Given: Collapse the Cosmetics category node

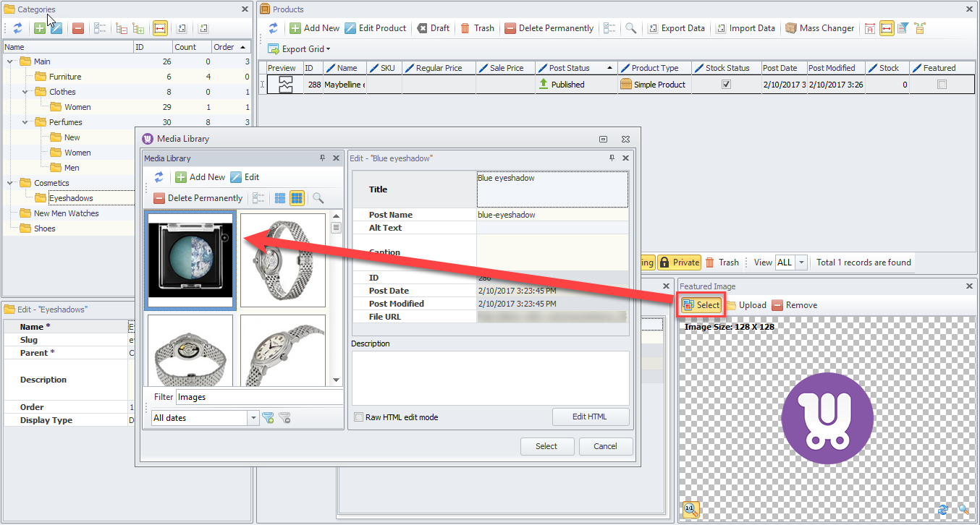Looking at the screenshot, I should point(10,183).
